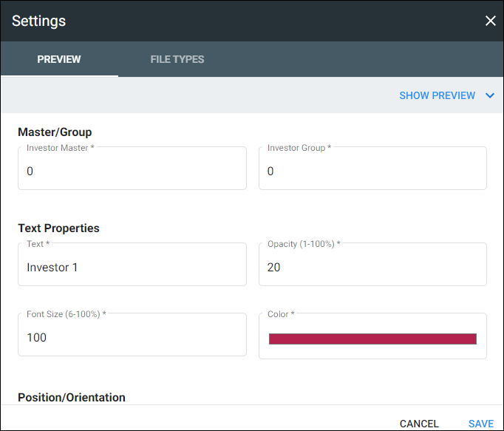The image size is (504, 431).
Task: Click the Settings dialog title
Action: click(39, 21)
